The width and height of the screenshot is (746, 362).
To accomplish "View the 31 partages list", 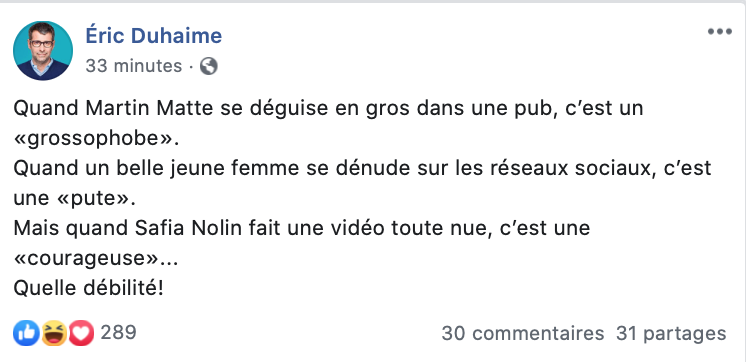I will point(671,333).
